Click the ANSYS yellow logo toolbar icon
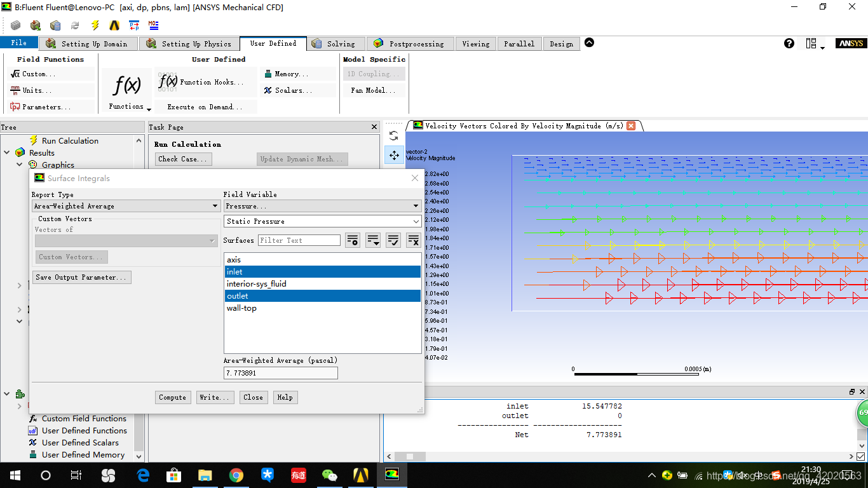Viewport: 868px width, 488px height. pyautogui.click(x=114, y=25)
